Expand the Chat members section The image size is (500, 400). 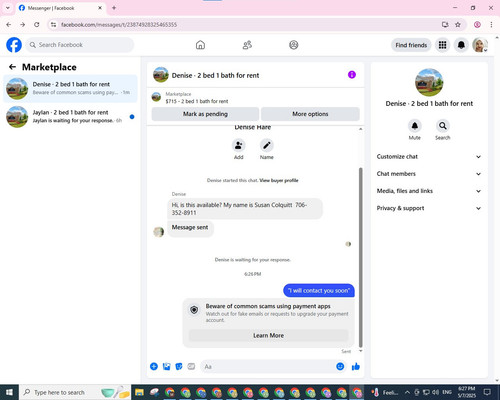pos(429,174)
